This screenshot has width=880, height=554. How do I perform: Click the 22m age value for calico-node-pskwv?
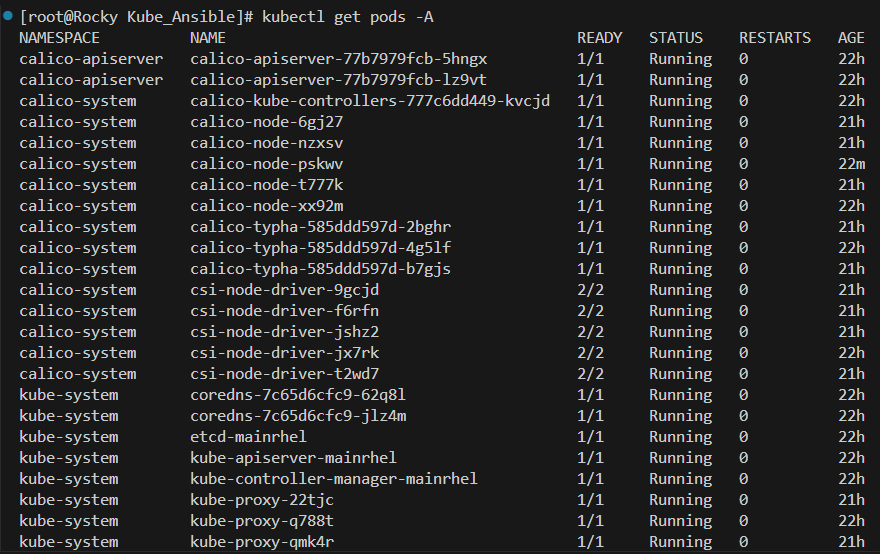pos(851,164)
